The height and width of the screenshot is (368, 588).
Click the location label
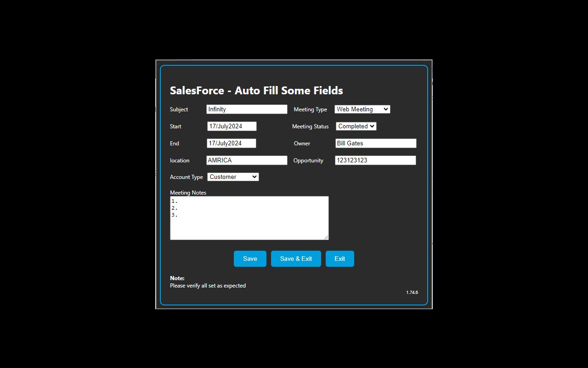coord(180,161)
